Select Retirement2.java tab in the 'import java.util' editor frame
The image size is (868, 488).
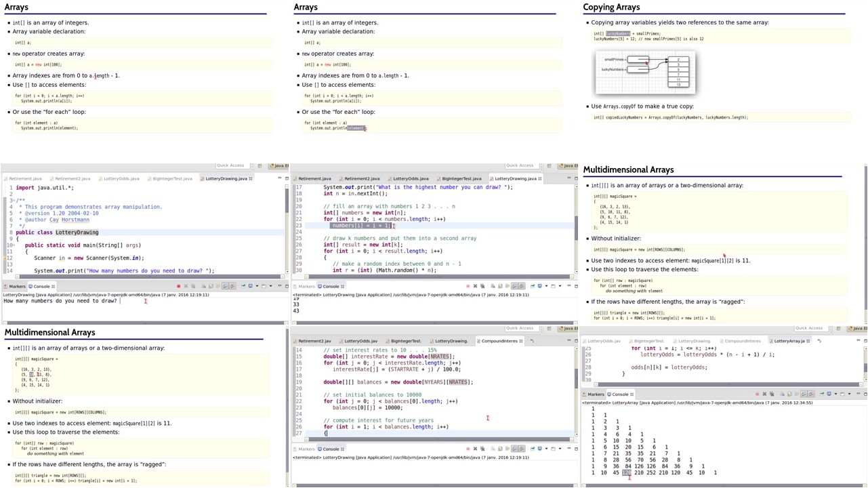[x=72, y=178]
